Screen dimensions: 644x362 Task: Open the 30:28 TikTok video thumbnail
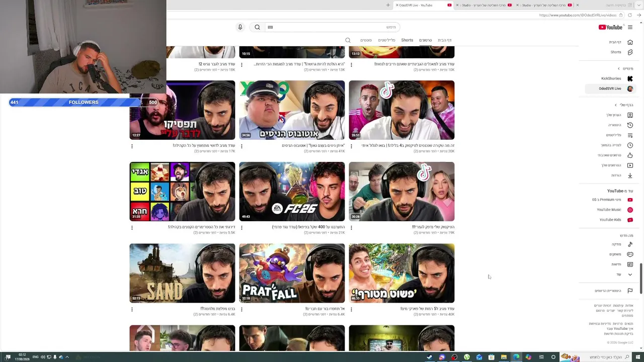tap(401, 192)
